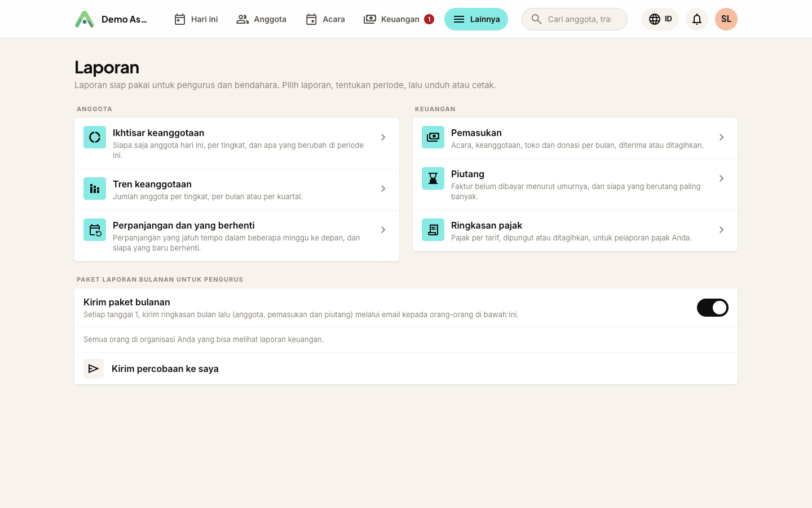Click the Demo As… organization name
Viewport: 812px width, 508px height.
click(124, 19)
